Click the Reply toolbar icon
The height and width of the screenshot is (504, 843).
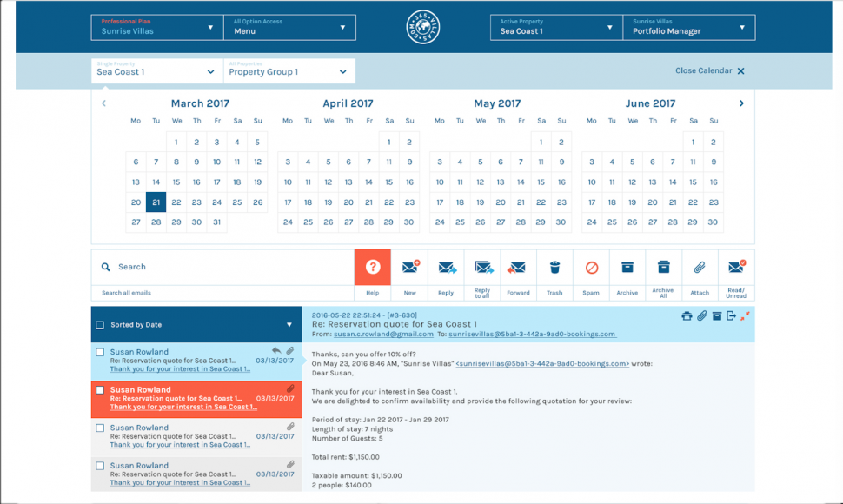447,268
